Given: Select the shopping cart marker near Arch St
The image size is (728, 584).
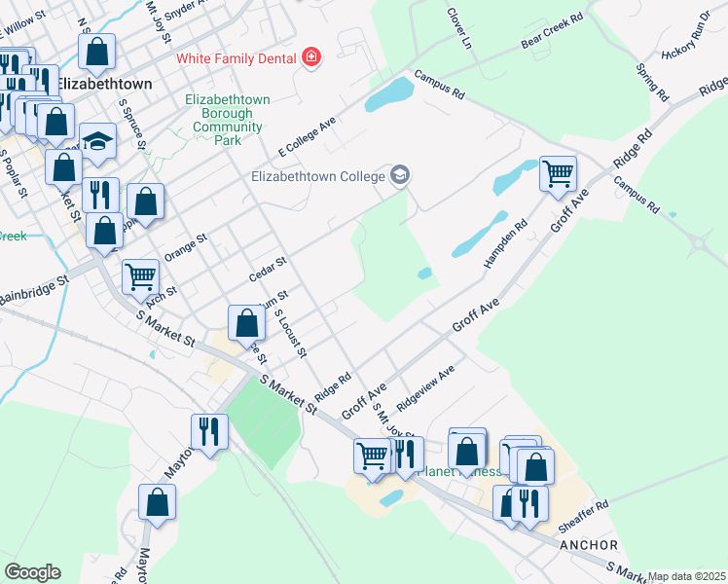Looking at the screenshot, I should (x=141, y=278).
